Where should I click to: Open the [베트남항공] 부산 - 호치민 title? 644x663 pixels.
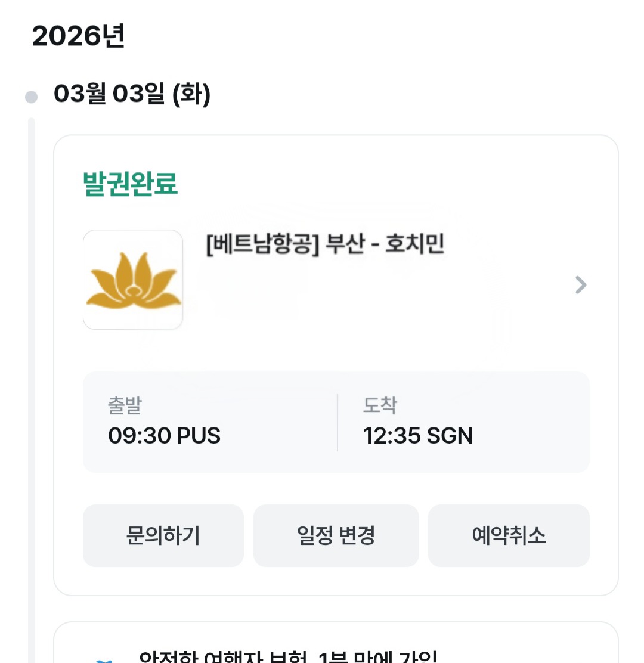325,244
